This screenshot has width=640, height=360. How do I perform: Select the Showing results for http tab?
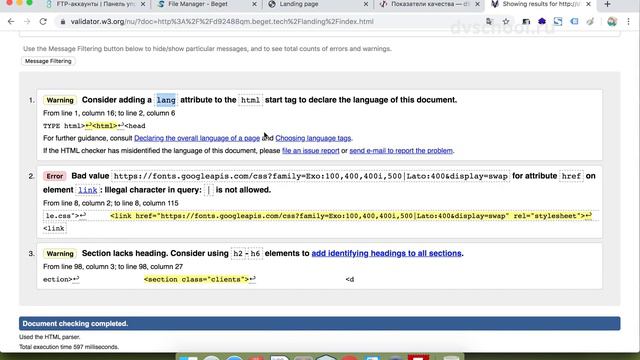(x=540, y=4)
